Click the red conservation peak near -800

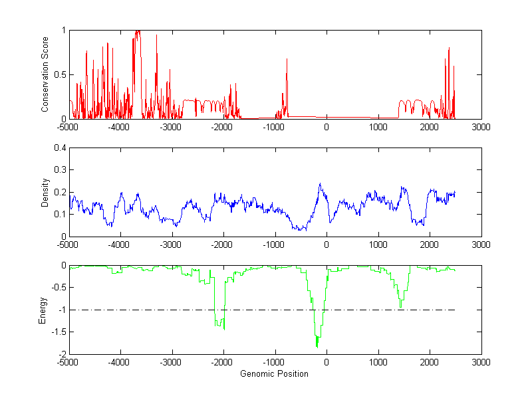pos(287,60)
